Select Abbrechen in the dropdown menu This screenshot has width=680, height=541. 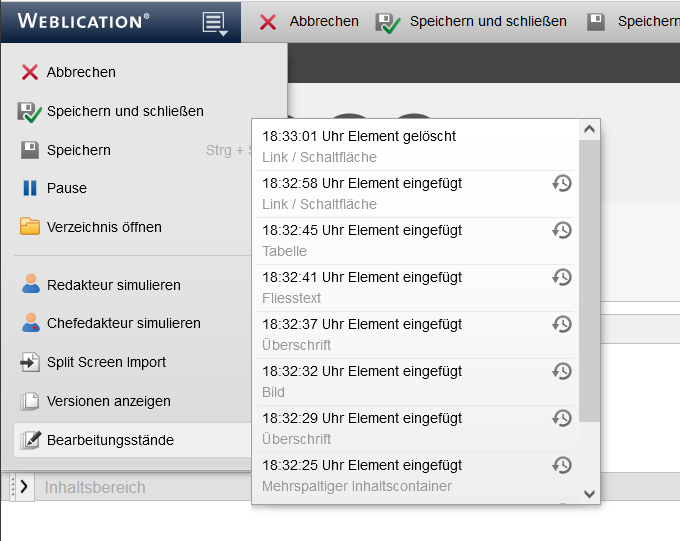point(81,72)
